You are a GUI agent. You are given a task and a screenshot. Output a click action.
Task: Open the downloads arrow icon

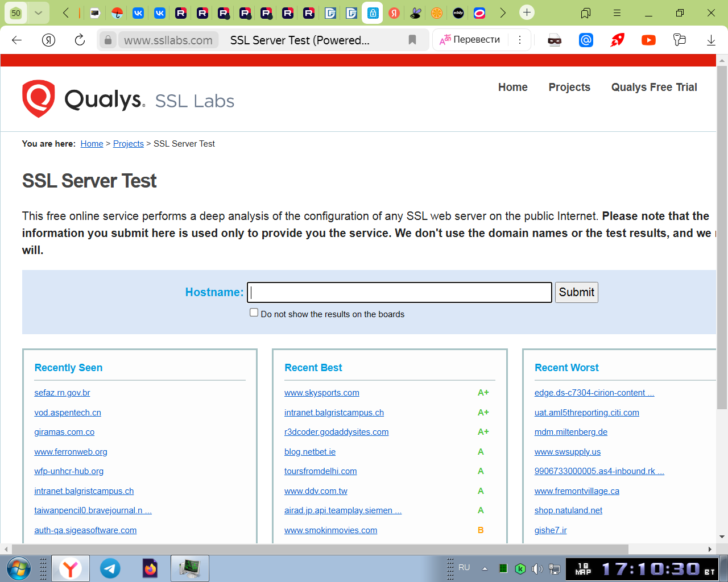[x=711, y=40]
